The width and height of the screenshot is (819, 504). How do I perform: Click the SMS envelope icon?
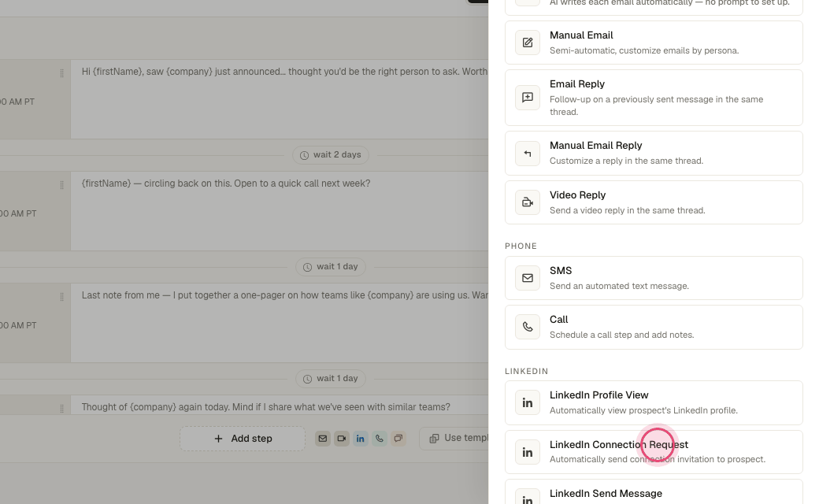[x=528, y=278]
